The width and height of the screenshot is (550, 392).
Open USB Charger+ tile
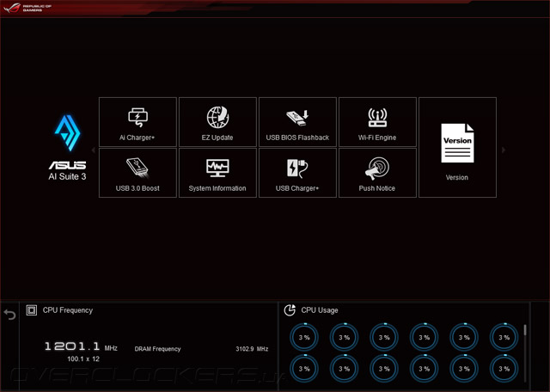(297, 173)
